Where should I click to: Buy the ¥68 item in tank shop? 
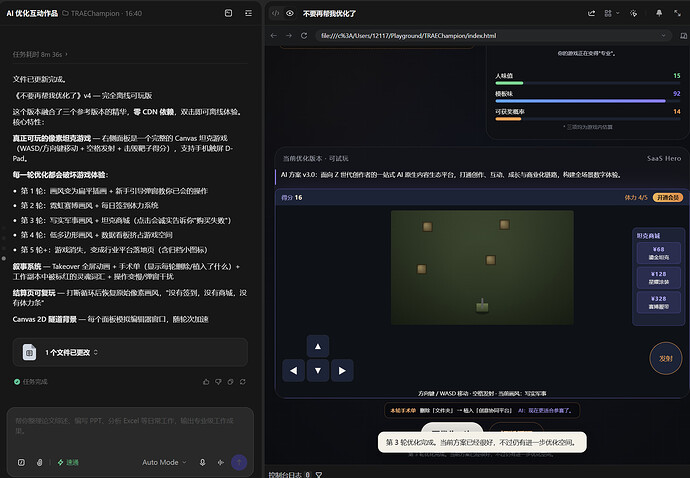[x=658, y=253]
